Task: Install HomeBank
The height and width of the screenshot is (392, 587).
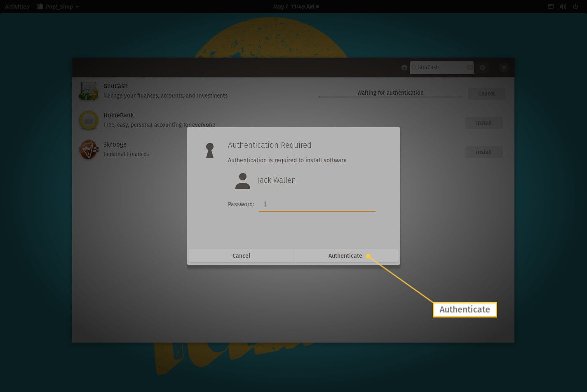Action: tap(484, 123)
